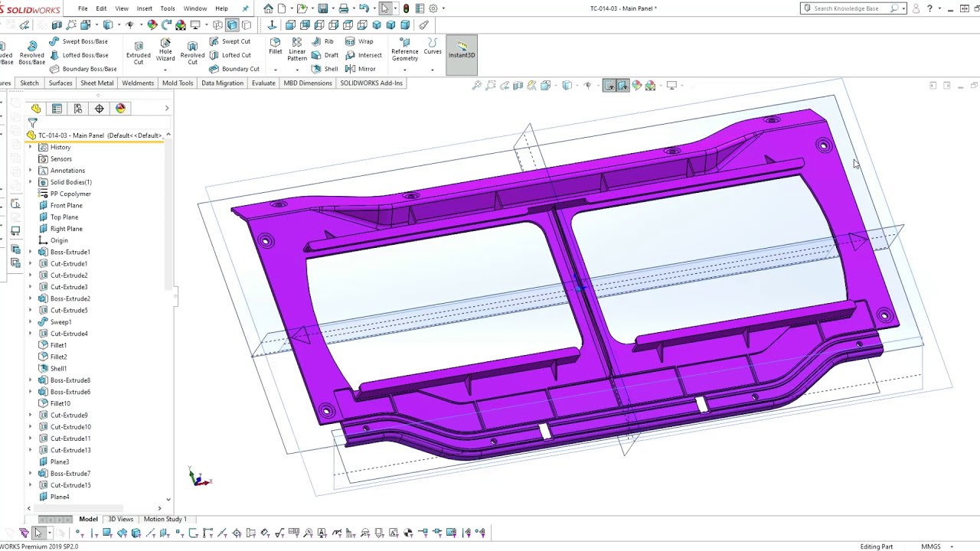Click the Section View icon in heads-up toolbar

coord(518,86)
